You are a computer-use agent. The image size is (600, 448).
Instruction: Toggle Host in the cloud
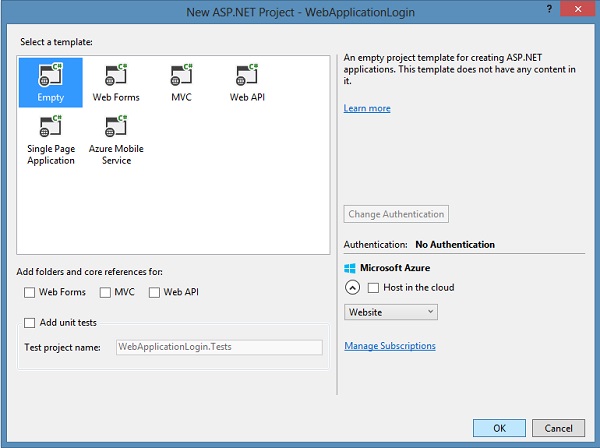coord(373,288)
